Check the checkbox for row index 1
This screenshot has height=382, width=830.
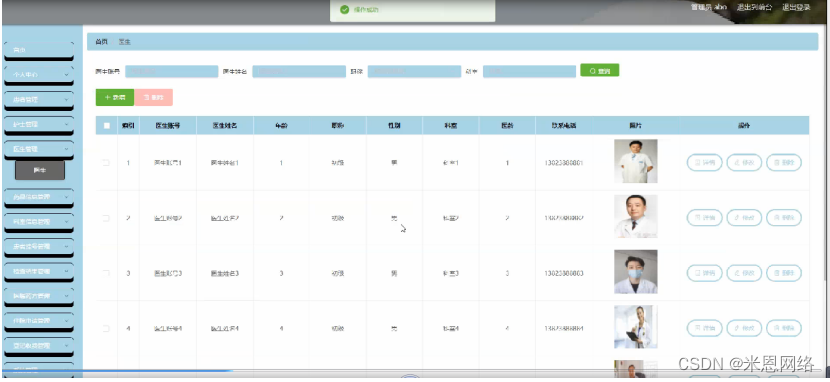point(106,163)
